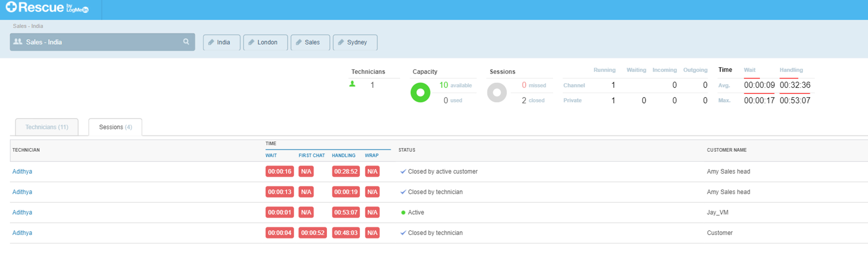This screenshot has height=277, width=868.
Task: Sort by the WAIT column header
Action: coord(271,155)
